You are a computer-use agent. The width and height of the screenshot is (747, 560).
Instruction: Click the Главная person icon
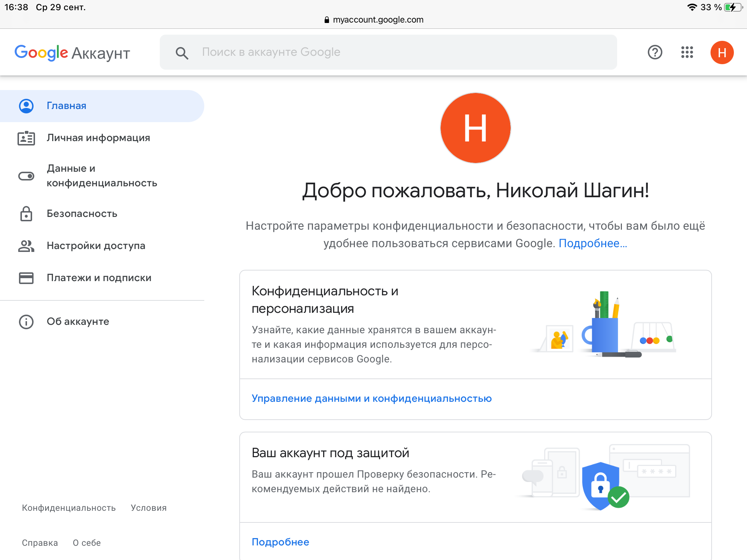[x=26, y=106]
